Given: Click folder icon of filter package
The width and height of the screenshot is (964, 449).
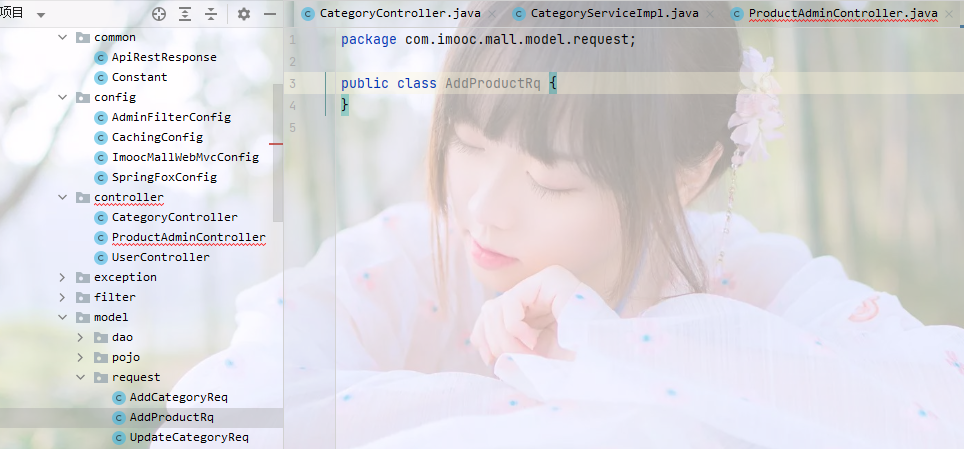Looking at the screenshot, I should click(82, 297).
